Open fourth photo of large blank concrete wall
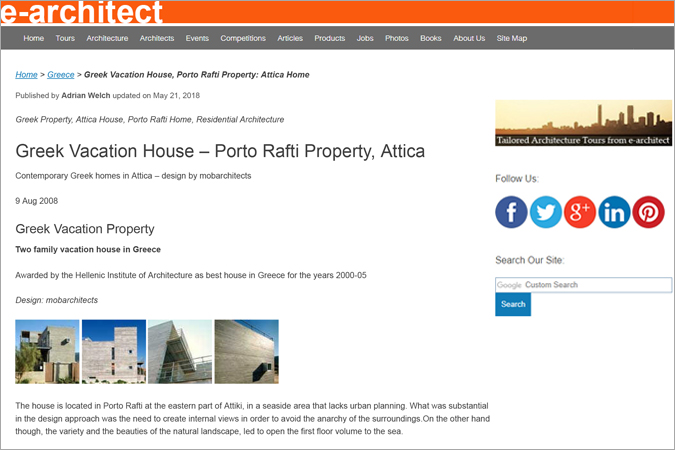This screenshot has height=450, width=675. point(247,351)
